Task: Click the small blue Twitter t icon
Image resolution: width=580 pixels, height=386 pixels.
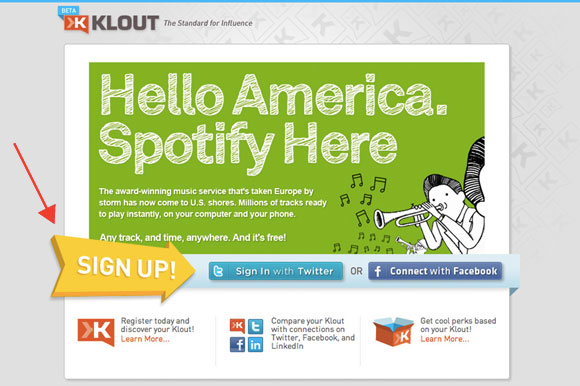Action: click(x=255, y=326)
